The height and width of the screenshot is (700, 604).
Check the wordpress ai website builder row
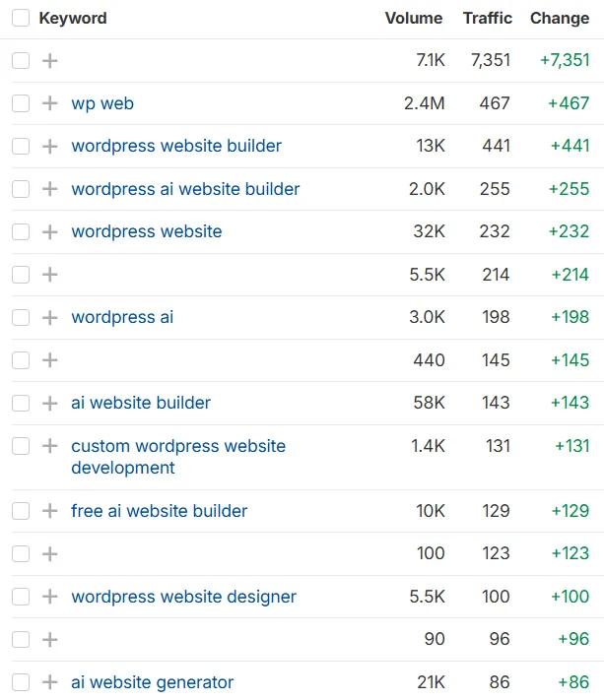(21, 189)
